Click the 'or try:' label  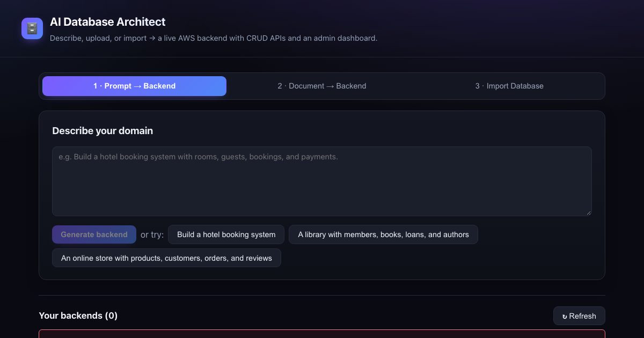point(152,234)
